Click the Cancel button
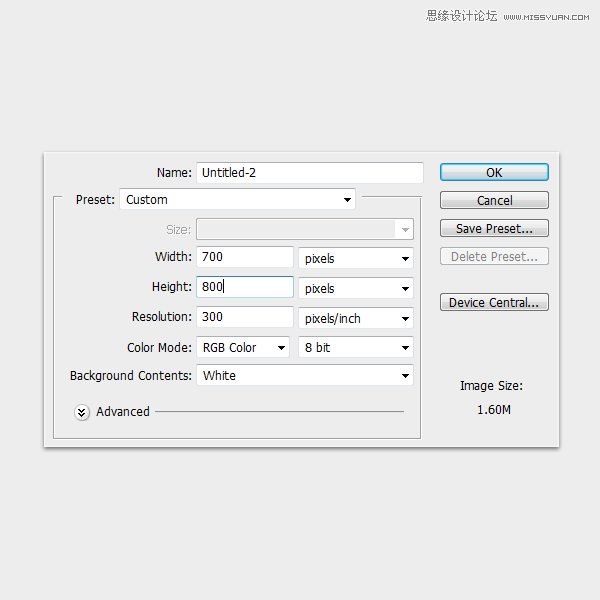This screenshot has height=600, width=600. [494, 200]
